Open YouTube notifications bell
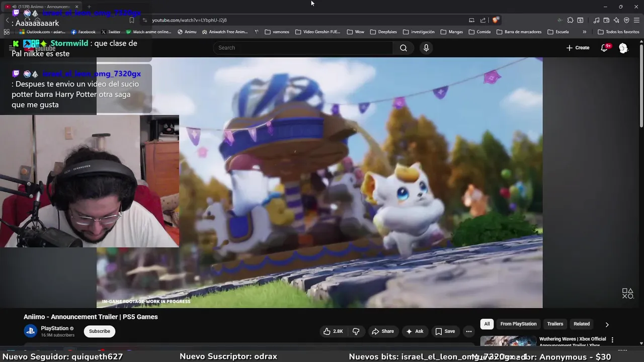 pyautogui.click(x=605, y=48)
